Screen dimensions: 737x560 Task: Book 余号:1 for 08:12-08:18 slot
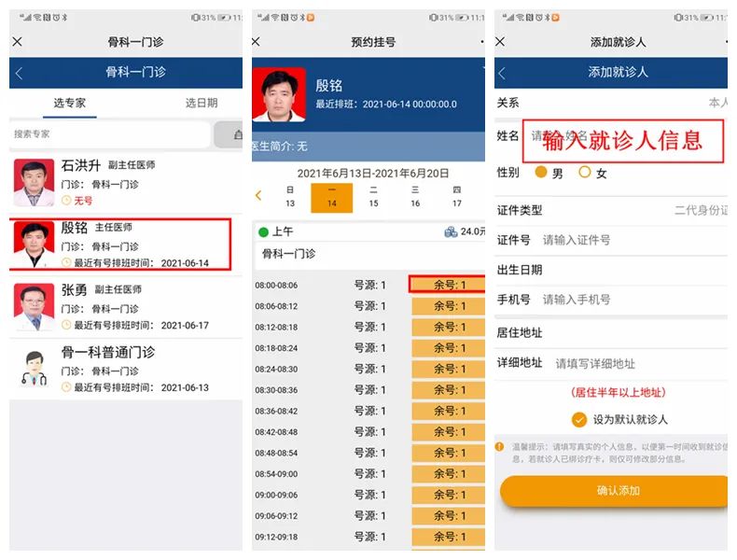tap(448, 328)
